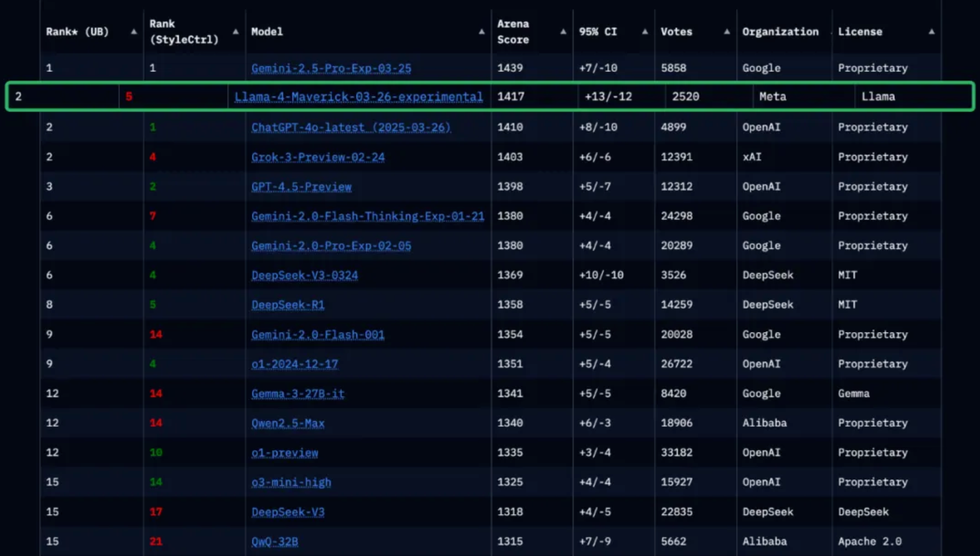Sort by 95% CI column arrow
This screenshot has height=556, width=980.
[645, 32]
